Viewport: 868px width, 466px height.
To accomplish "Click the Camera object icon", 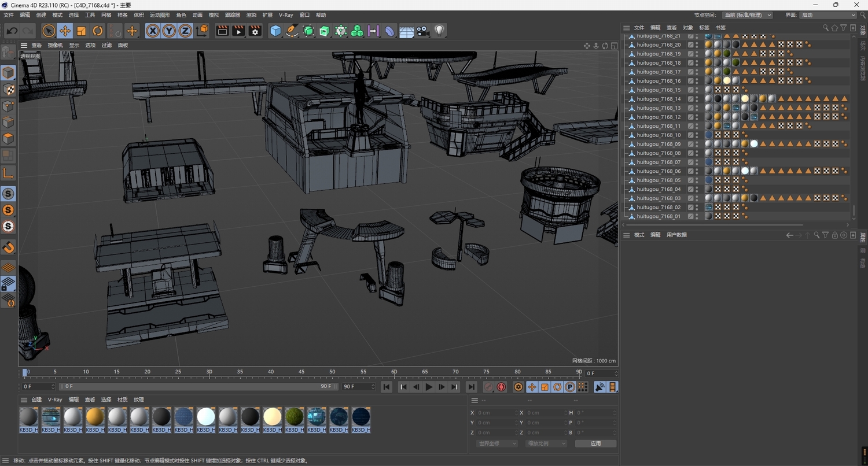I will [423, 31].
